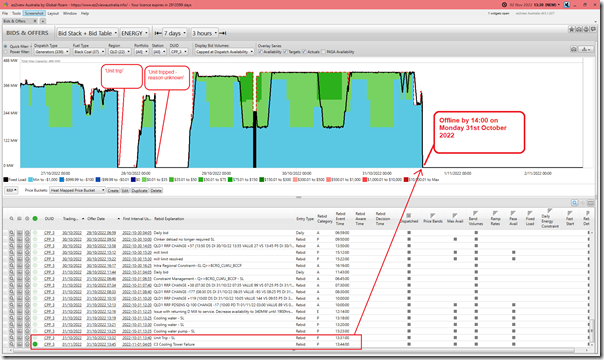Open the Tools menu
604x360 pixels.
pyautogui.click(x=16, y=13)
